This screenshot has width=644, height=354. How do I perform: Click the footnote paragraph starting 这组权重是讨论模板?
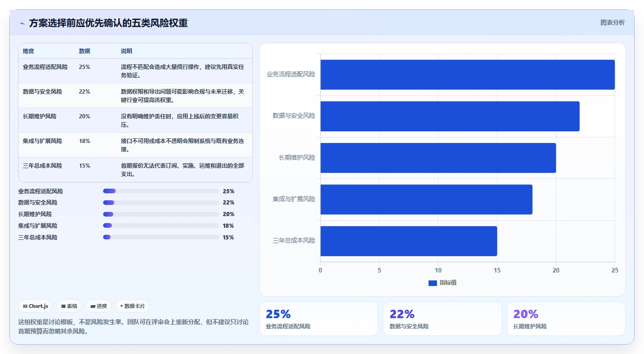coord(133,327)
